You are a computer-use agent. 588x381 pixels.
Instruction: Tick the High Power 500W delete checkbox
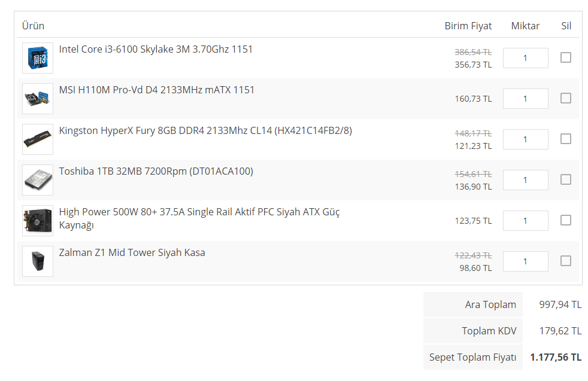pos(566,220)
